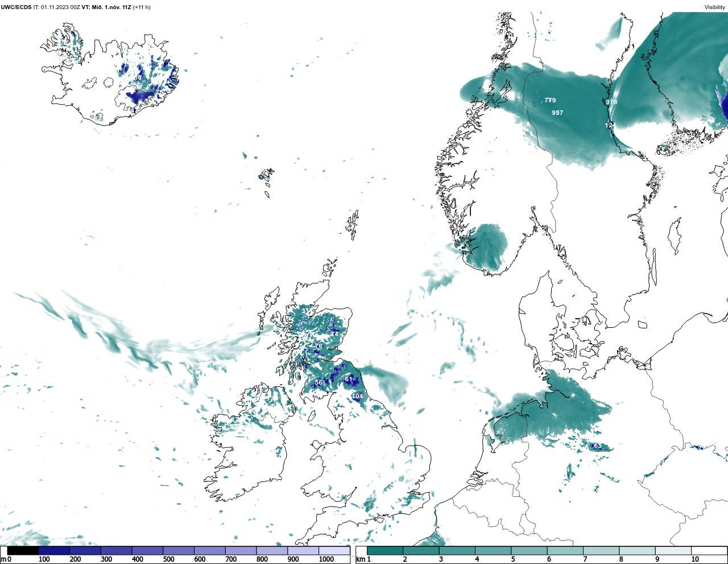This screenshot has width=728, height=564.
Task: Click the 'VT: Mið. 1.nóv. 11Z' valid time
Action: click(106, 7)
